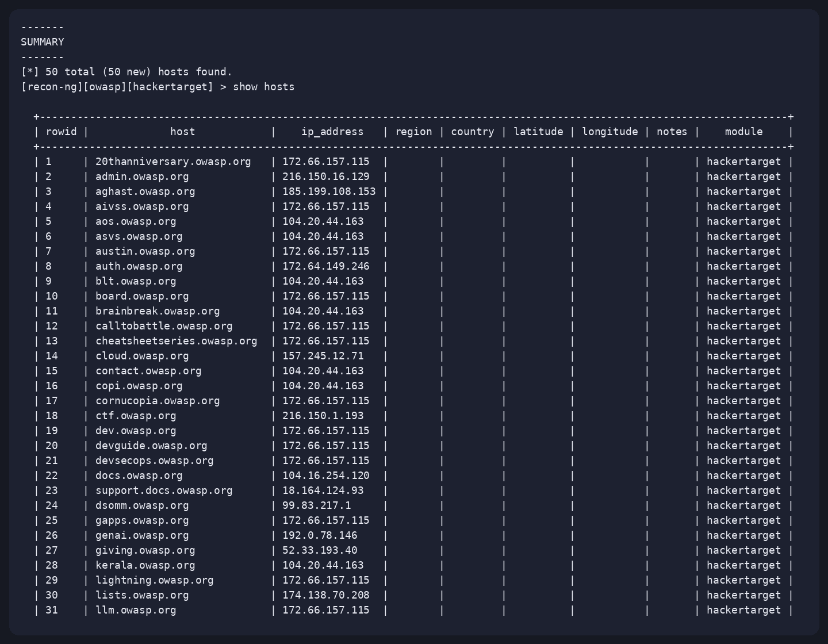The width and height of the screenshot is (828, 644).
Task: Click the aivss.owasp.org host
Action: coord(142,206)
